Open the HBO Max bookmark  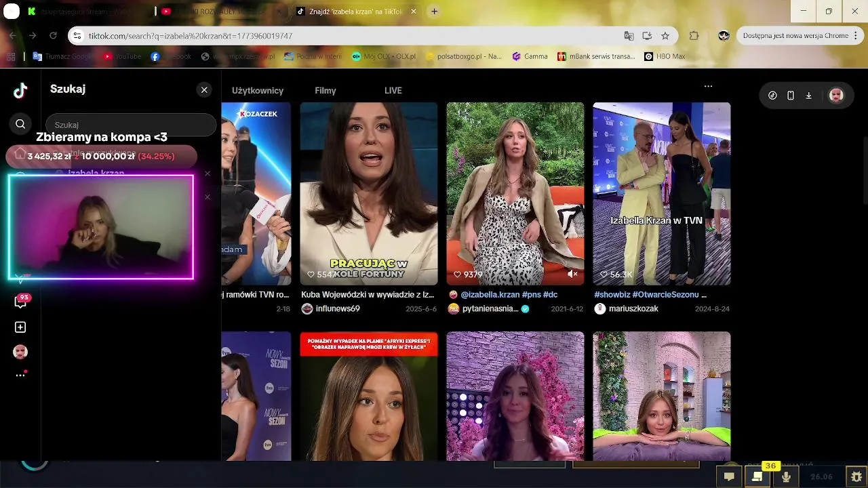665,57
